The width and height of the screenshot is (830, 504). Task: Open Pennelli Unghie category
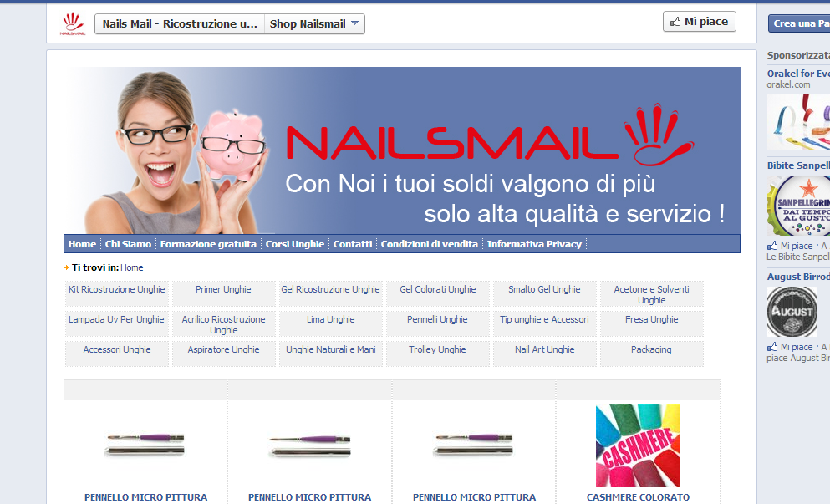(437, 320)
